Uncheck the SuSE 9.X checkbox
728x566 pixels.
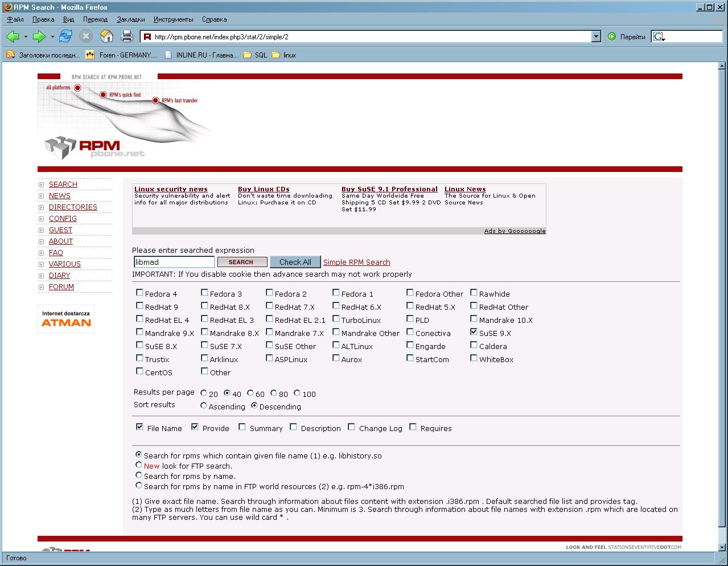click(x=474, y=332)
